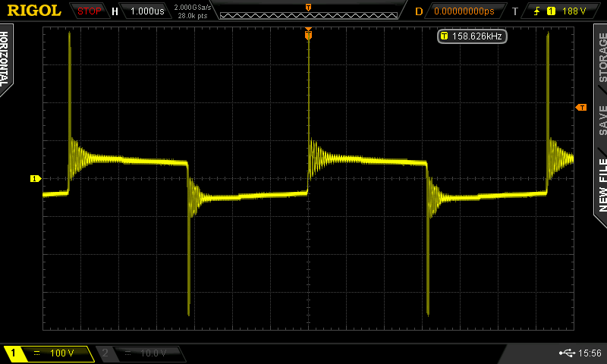This screenshot has height=364, width=607.
Task: Click the 2.000GSa/s sample rate readout
Action: pyautogui.click(x=192, y=8)
